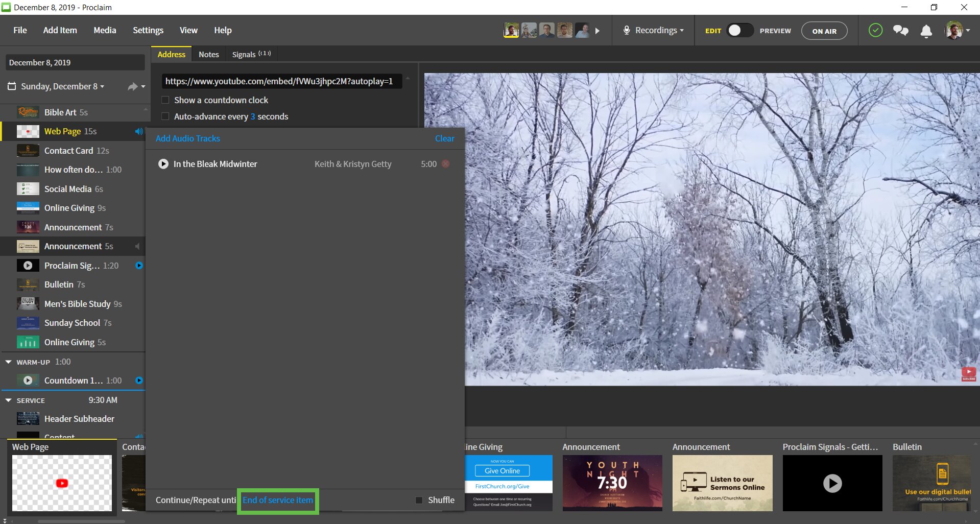This screenshot has width=980, height=524.
Task: Click the Proclaim Sig... play thumbnail icon
Action: coord(28,266)
